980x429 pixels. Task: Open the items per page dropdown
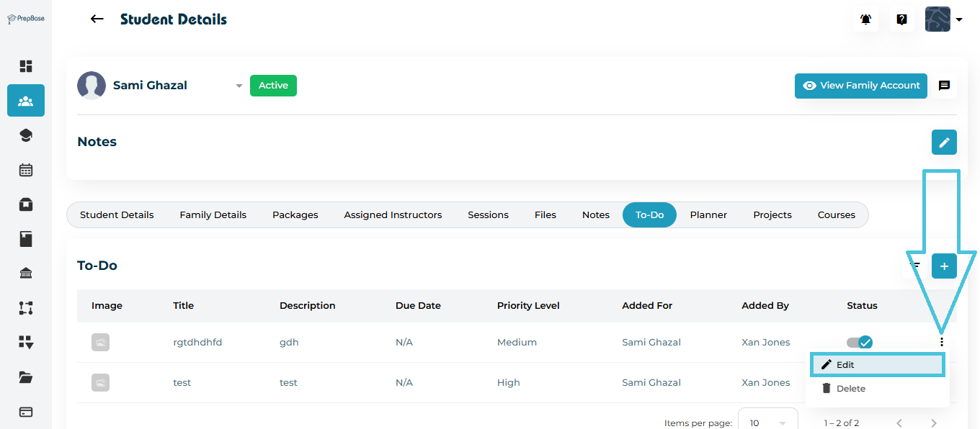pos(767,423)
